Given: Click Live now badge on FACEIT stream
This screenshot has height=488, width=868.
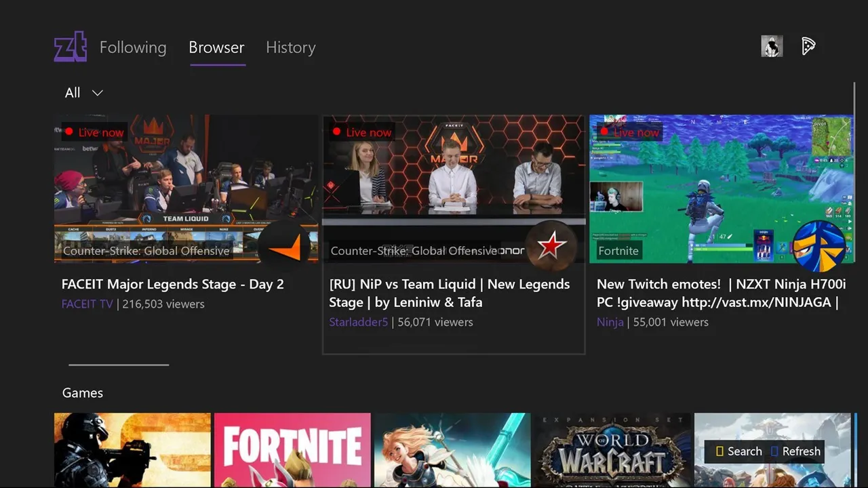Looking at the screenshot, I should (94, 132).
